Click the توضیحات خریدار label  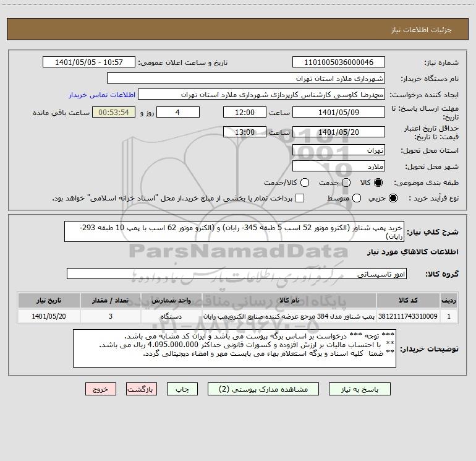point(429,349)
